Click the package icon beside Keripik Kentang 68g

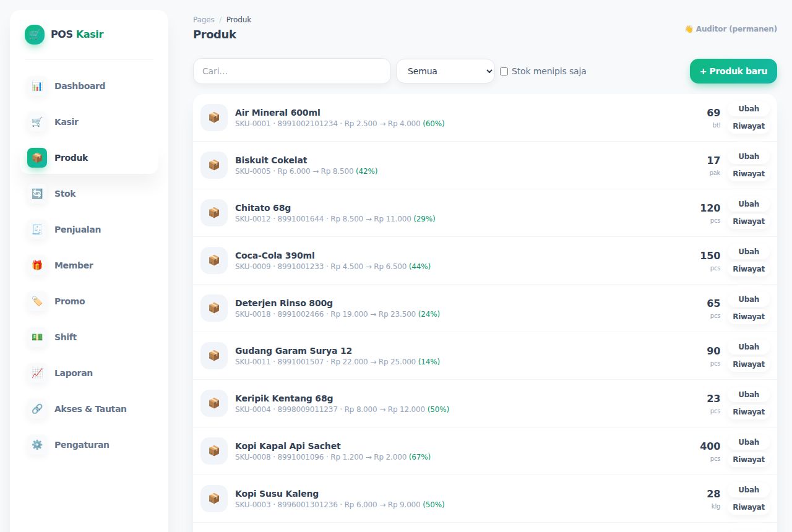click(214, 403)
